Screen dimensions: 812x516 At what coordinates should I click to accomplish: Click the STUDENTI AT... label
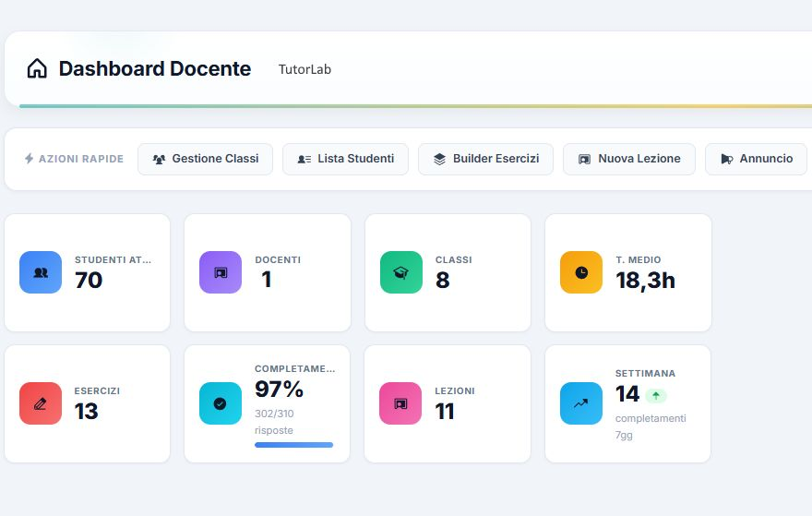click(113, 260)
